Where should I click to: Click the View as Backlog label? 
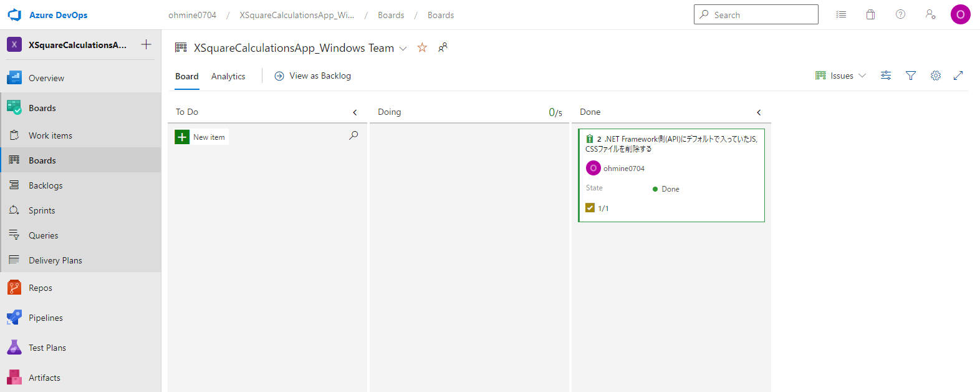coord(320,76)
